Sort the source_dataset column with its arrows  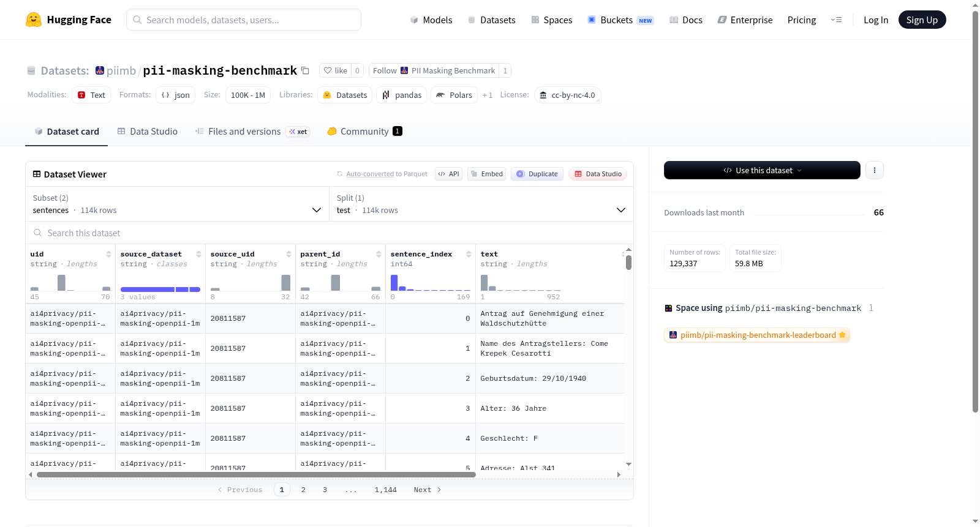[198, 254]
